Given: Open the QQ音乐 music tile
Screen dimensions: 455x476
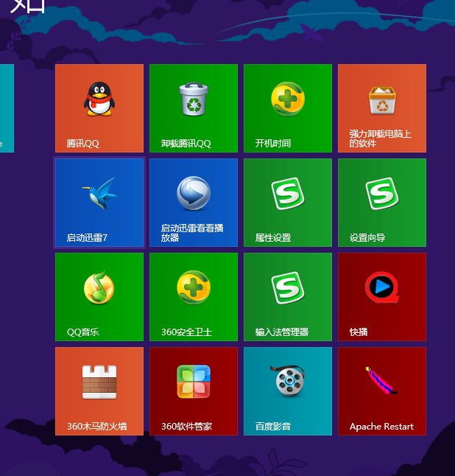Looking at the screenshot, I should point(99,296).
